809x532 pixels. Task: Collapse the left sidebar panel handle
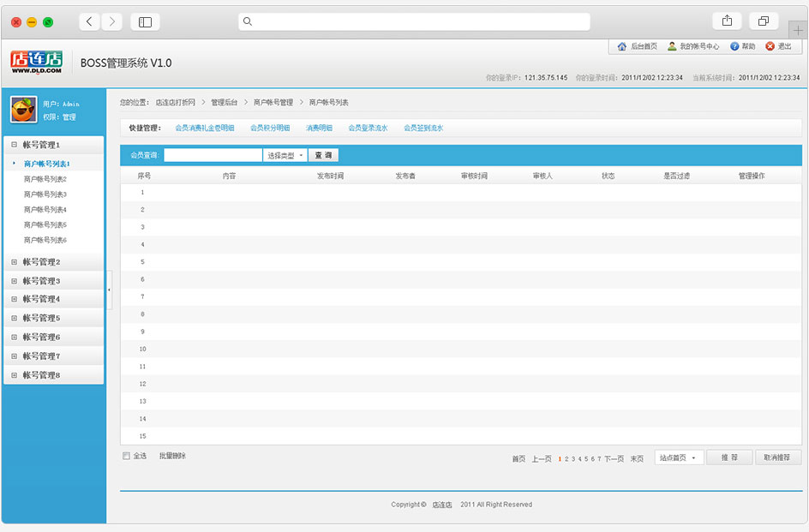click(109, 291)
